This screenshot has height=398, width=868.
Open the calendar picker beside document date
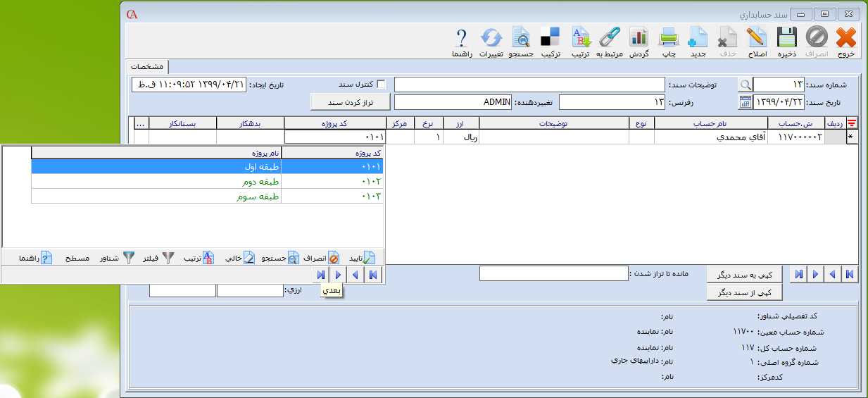pos(745,102)
